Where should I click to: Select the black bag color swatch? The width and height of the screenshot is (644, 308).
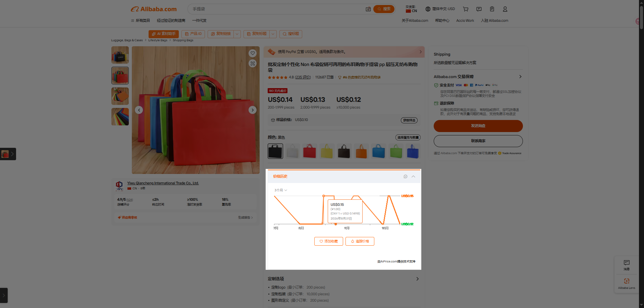(x=275, y=151)
